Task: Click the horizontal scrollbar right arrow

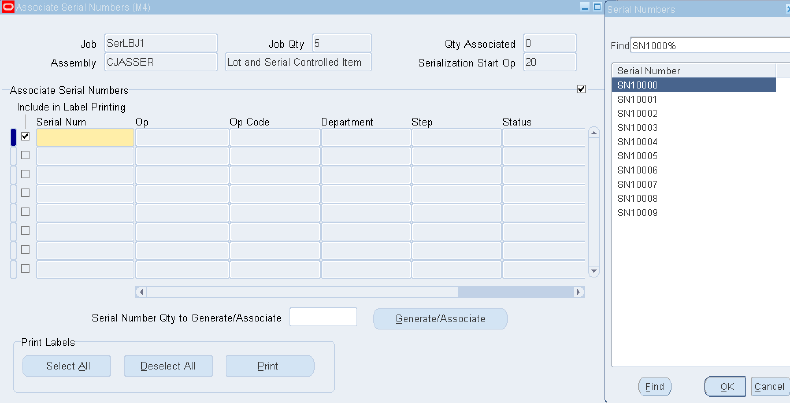Action: coord(579,292)
